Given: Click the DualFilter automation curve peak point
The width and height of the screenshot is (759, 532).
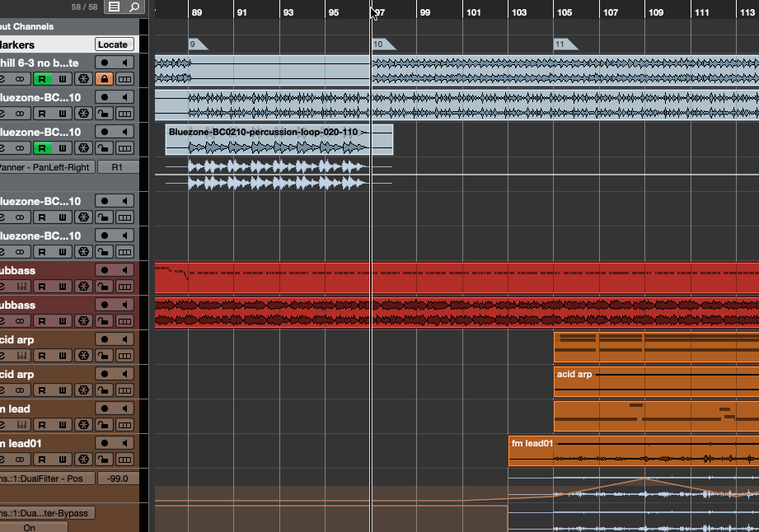Looking at the screenshot, I should point(644,478).
